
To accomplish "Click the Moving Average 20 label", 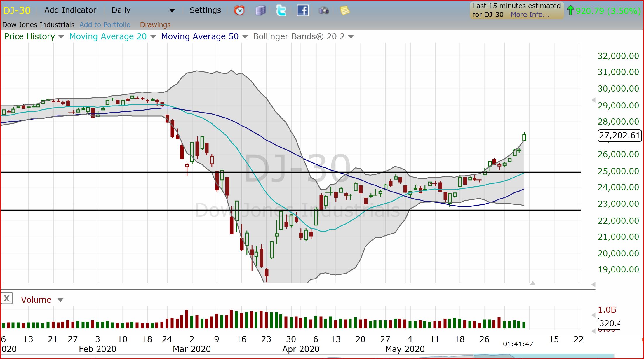I will pos(108,36).
